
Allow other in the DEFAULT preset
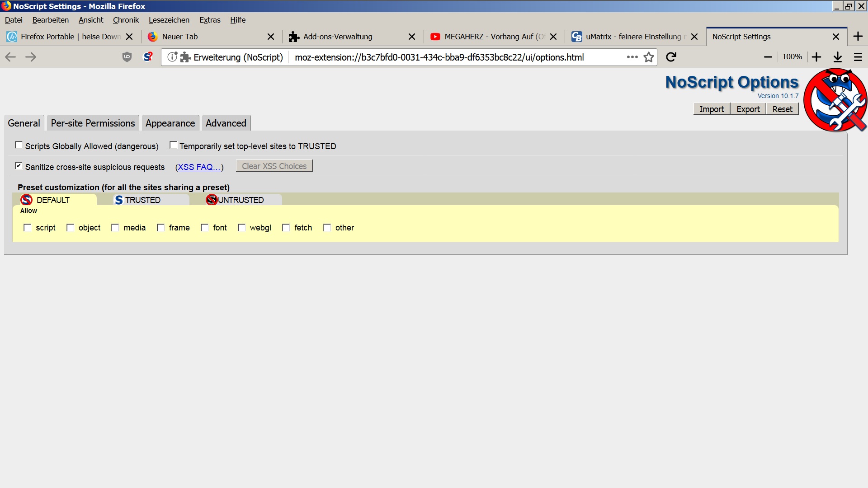tap(327, 228)
